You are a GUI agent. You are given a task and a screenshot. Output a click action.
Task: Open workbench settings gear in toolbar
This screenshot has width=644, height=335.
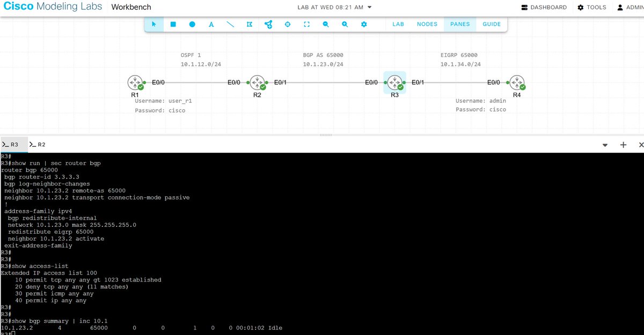[x=364, y=24]
